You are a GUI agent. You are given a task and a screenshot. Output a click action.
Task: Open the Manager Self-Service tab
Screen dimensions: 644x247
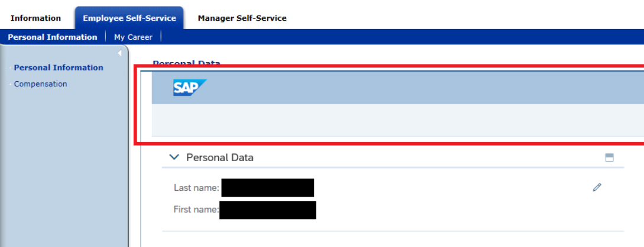coord(242,18)
